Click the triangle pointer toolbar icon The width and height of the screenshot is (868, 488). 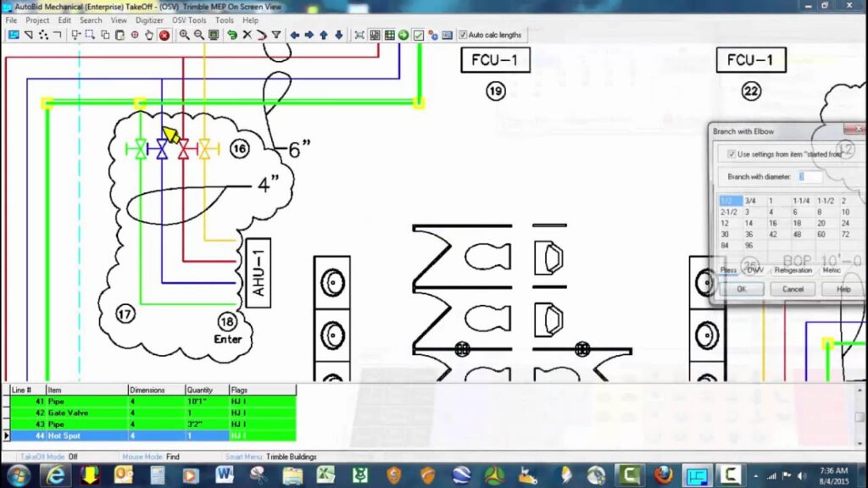point(28,35)
